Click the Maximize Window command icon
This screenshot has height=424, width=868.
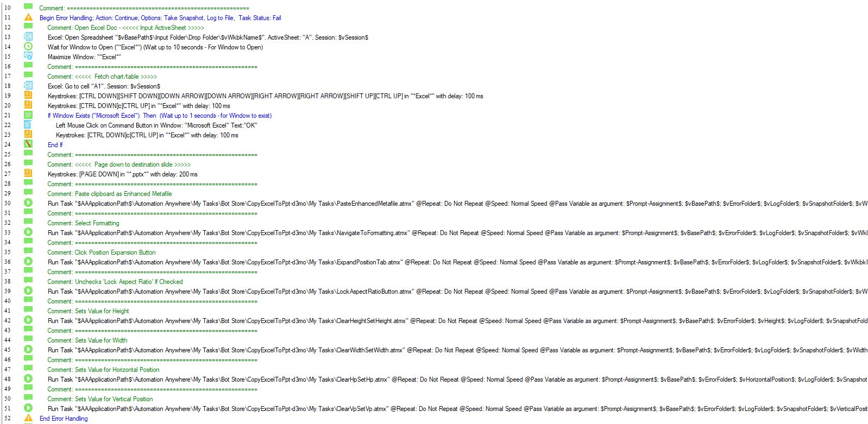click(28, 56)
